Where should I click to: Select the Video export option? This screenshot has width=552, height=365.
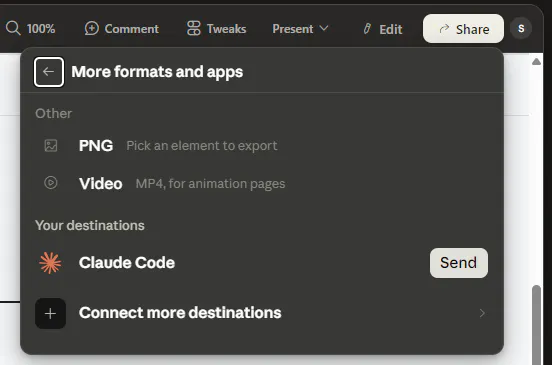click(262, 183)
